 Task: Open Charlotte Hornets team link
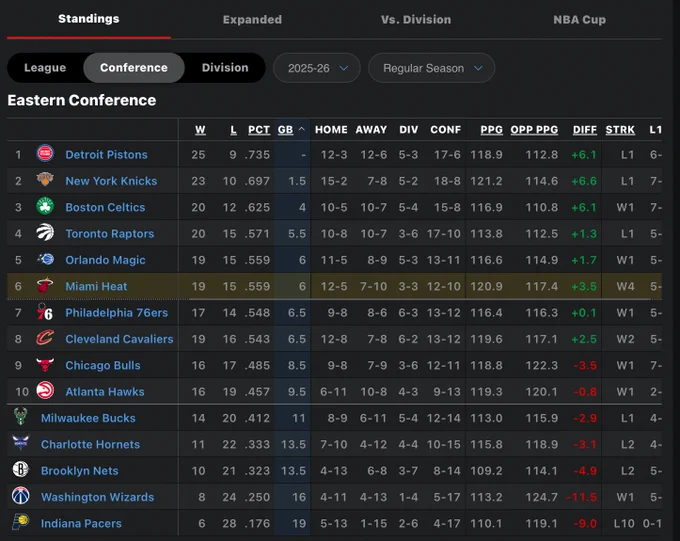pyautogui.click(x=90, y=444)
